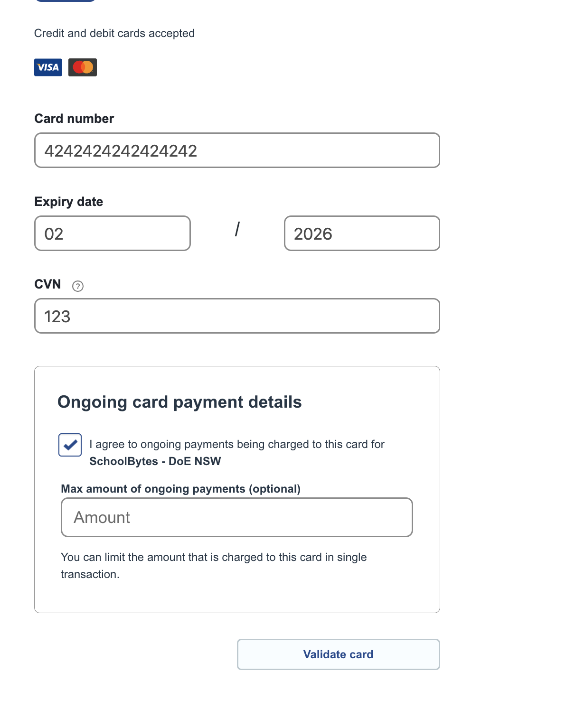Click the 'Ongoing card payment details' heading

(x=179, y=402)
